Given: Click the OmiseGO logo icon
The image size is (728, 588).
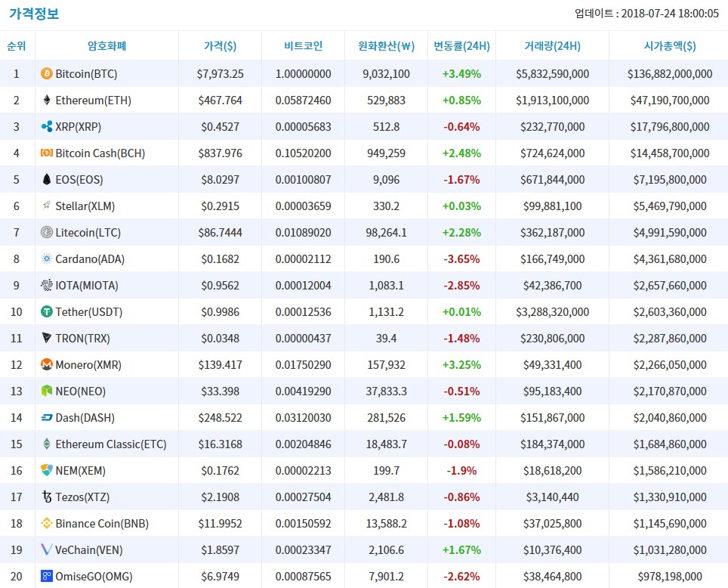Looking at the screenshot, I should (x=46, y=577).
